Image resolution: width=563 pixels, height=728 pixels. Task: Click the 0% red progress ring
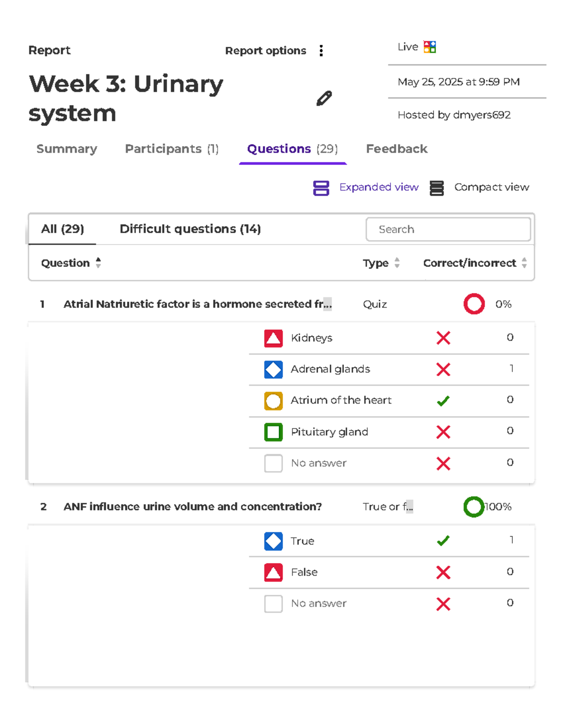click(x=474, y=304)
